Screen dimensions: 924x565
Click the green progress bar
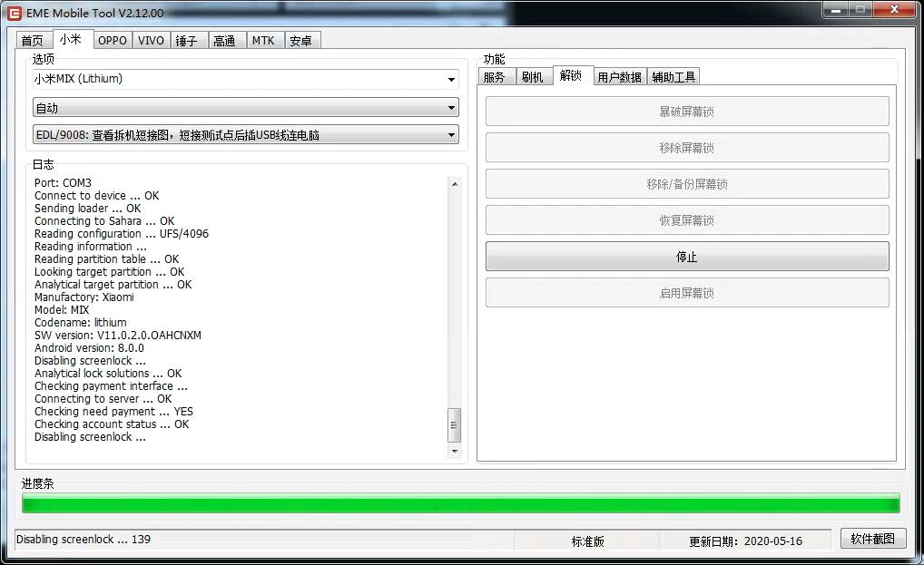pyautogui.click(x=461, y=503)
